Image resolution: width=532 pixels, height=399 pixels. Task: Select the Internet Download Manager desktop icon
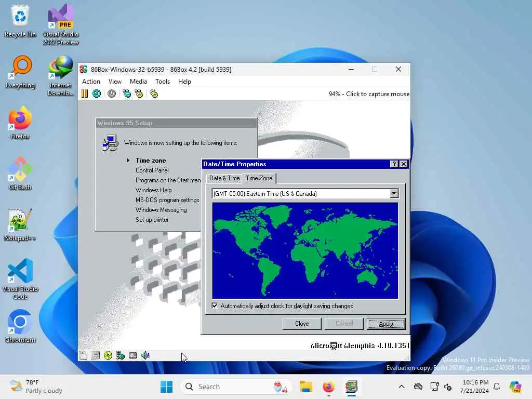pos(61,76)
